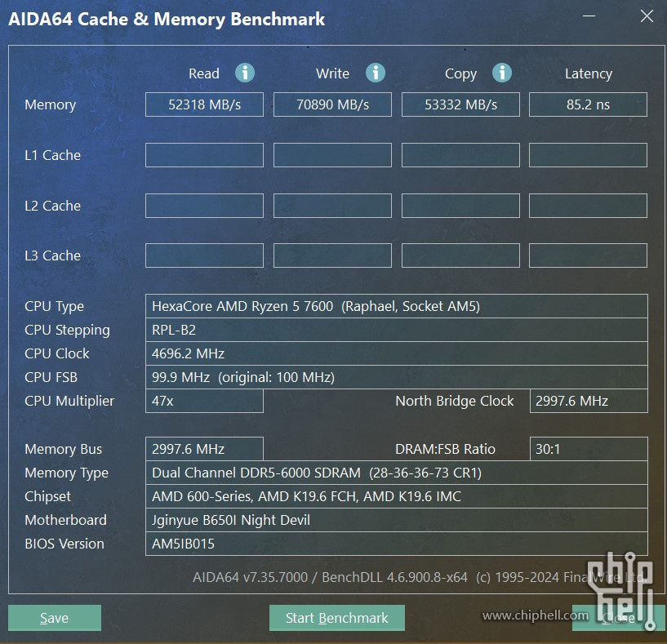Viewport: 667px width, 644px height.
Task: Click the info icon next to Copy
Action: coord(502,73)
